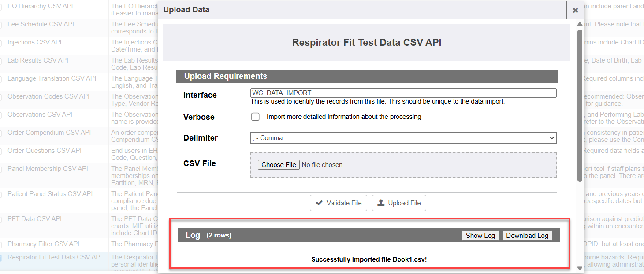Click the upload icon on Upload File

[381, 203]
